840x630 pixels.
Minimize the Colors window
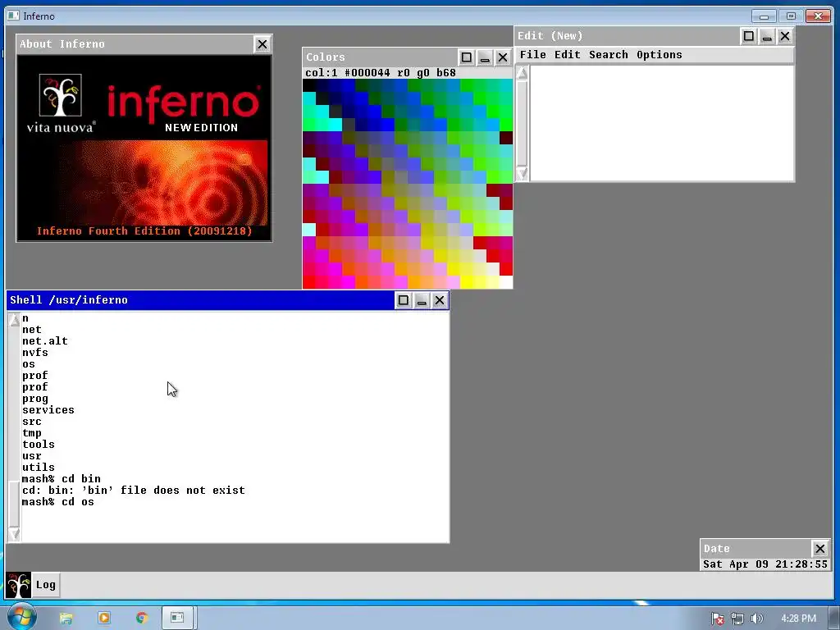484,57
